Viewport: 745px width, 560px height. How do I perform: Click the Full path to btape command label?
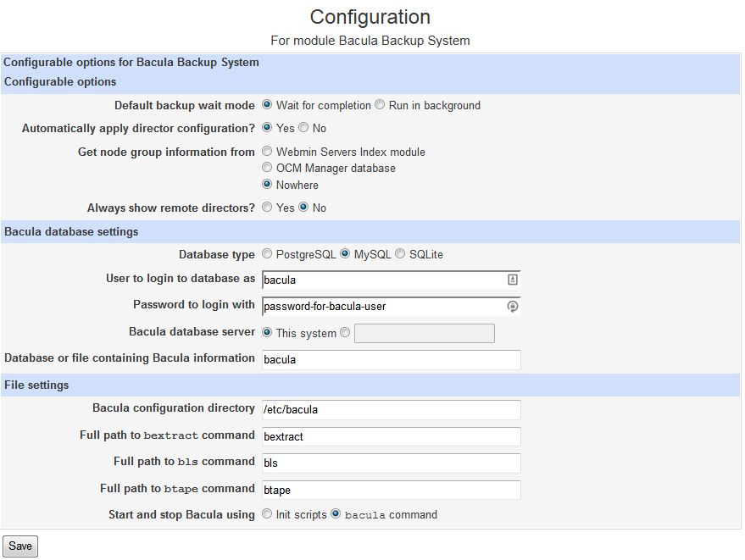(x=177, y=488)
